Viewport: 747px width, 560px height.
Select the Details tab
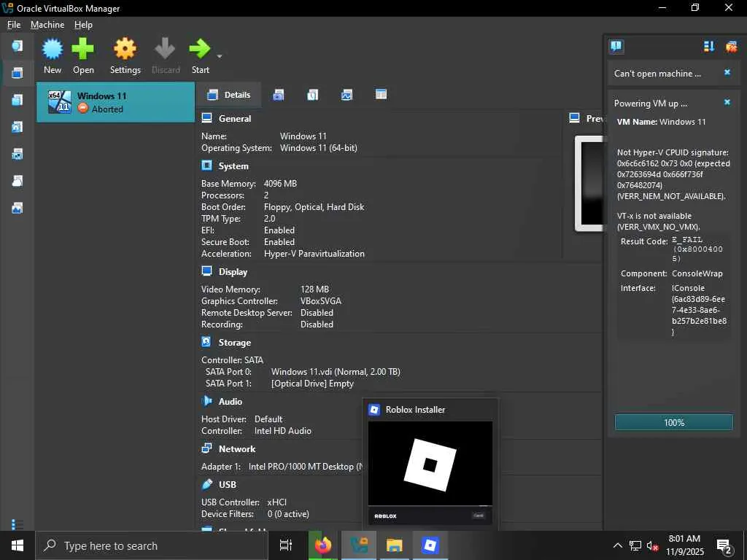(228, 95)
